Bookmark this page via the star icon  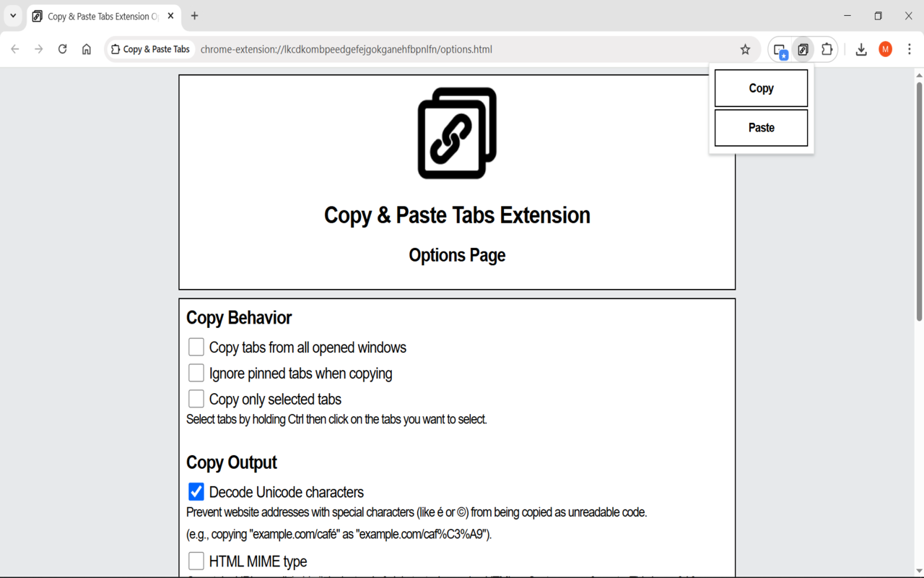point(744,49)
